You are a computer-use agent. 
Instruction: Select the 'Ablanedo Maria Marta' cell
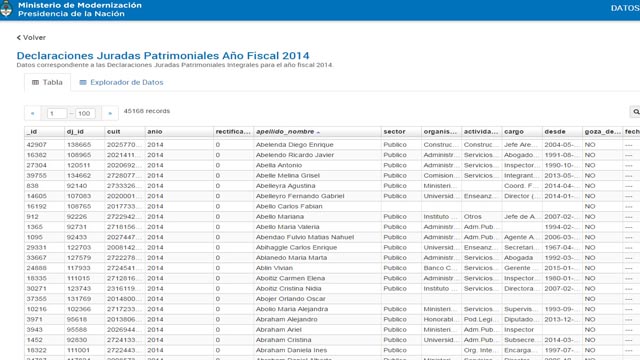point(318,258)
